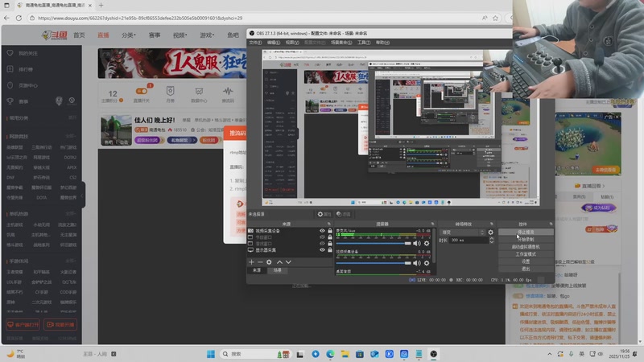Toggle lock on third source row
644x362 pixels.
[x=330, y=244]
